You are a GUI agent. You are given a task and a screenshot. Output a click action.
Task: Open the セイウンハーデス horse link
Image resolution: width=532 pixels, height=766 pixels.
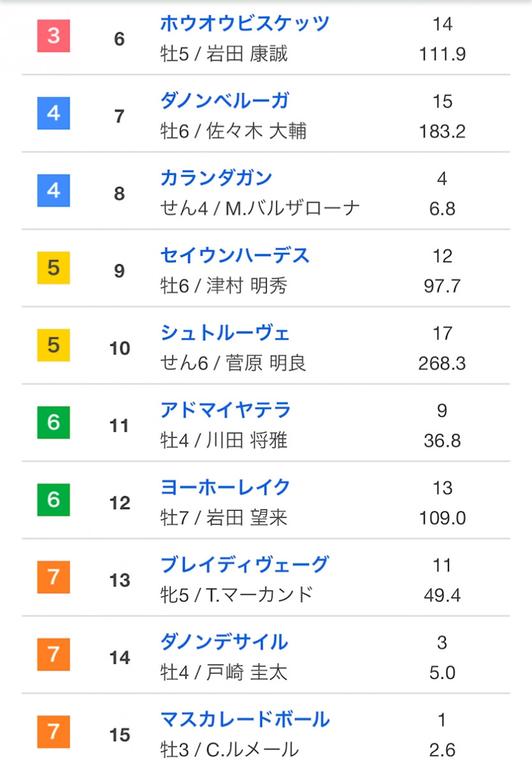pos(235,255)
